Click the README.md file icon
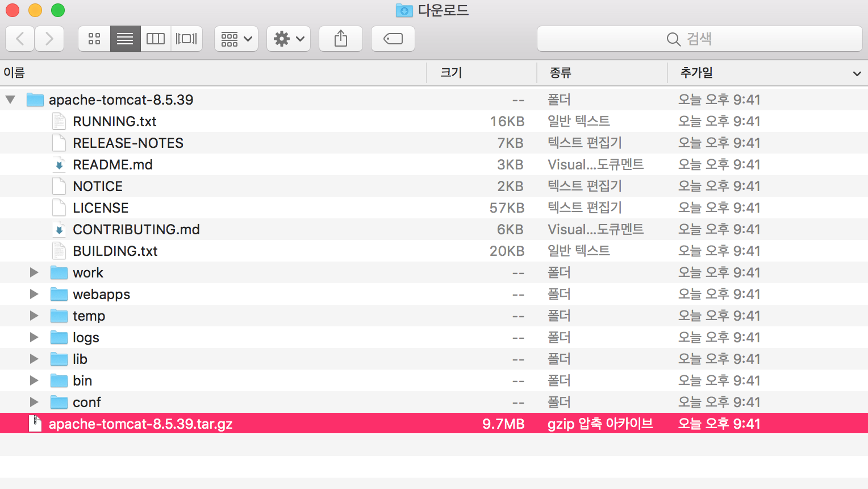This screenshot has height=489, width=868. coord(59,164)
